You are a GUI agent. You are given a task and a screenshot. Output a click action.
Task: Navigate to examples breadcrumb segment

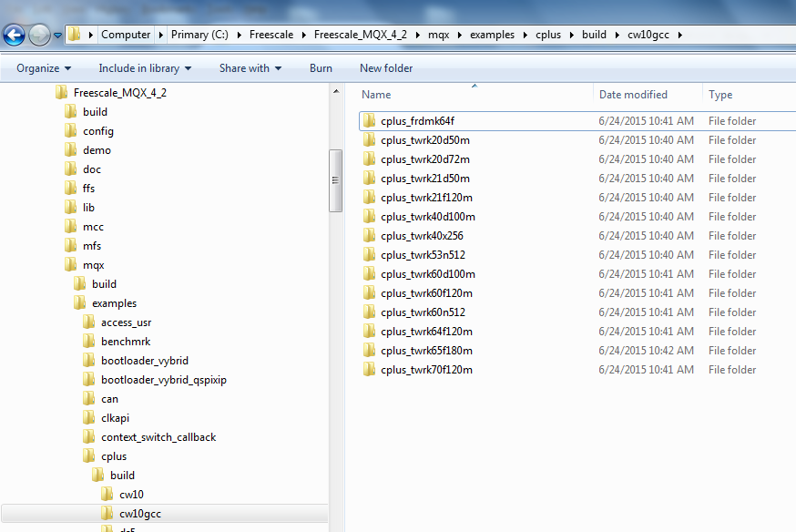tap(492, 35)
